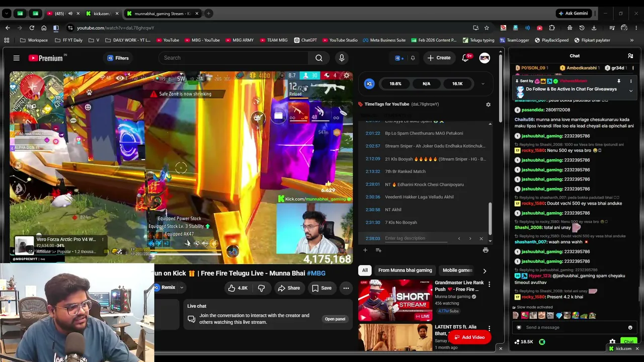644x362 pixels.
Task: Cancel the new timetag entry with X
Action: point(481,238)
